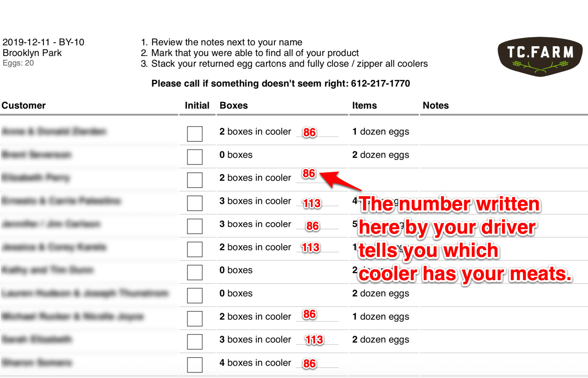
Task: Click the red 86 beside '4 boxes in cooler'
Action: click(x=309, y=364)
